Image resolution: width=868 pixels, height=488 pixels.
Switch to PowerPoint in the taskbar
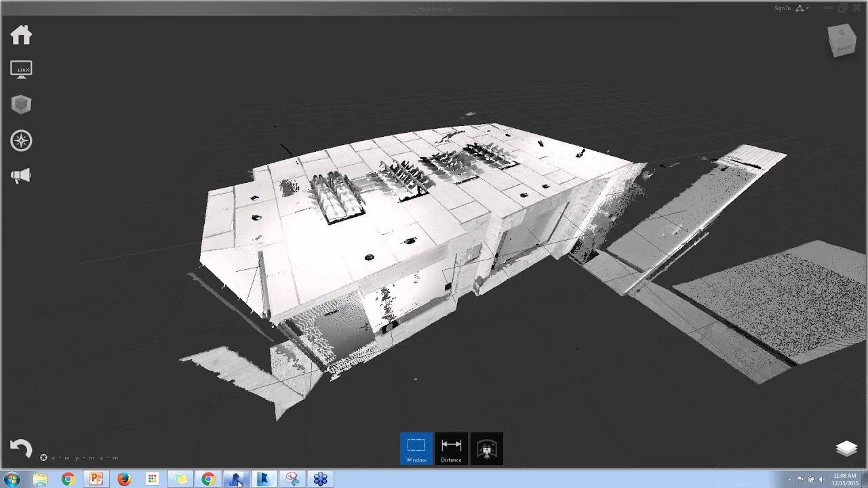96,479
